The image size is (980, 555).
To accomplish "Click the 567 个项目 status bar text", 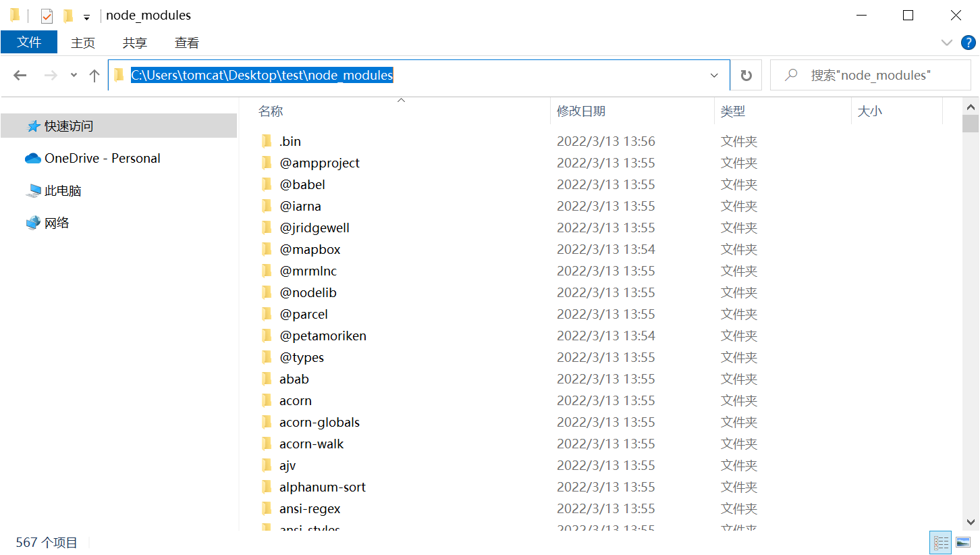I will click(47, 542).
